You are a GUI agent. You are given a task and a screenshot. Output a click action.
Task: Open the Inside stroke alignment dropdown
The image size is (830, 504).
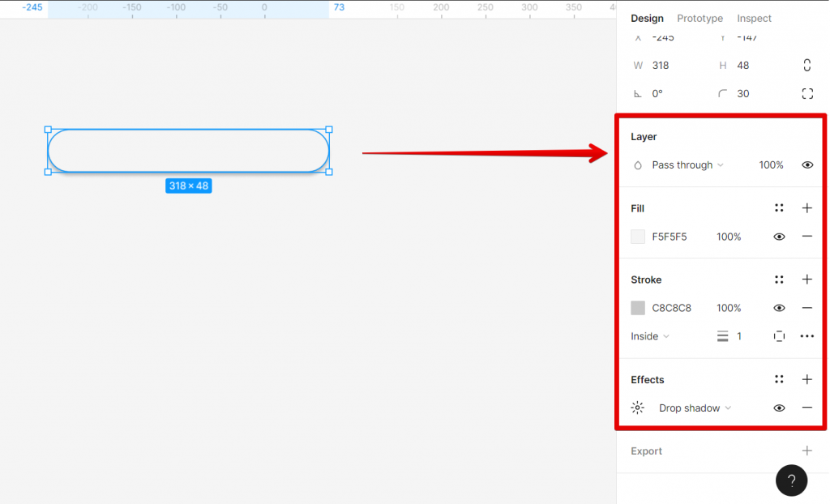(x=649, y=335)
